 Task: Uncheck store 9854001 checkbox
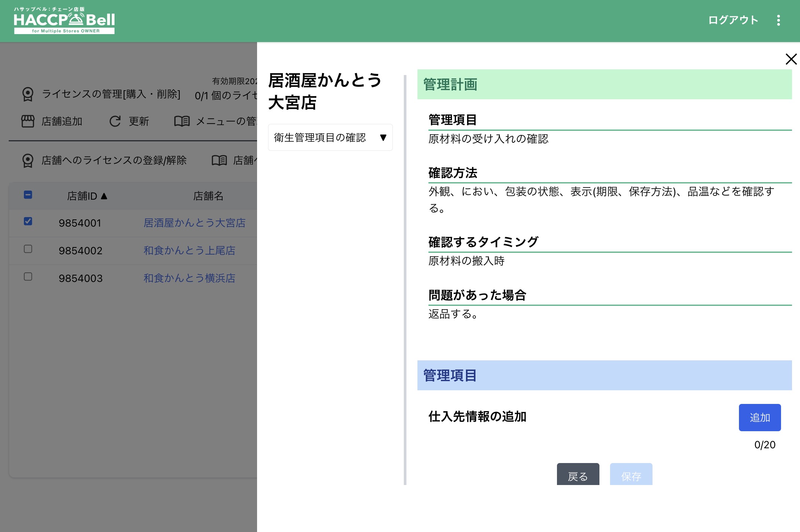pos(28,221)
